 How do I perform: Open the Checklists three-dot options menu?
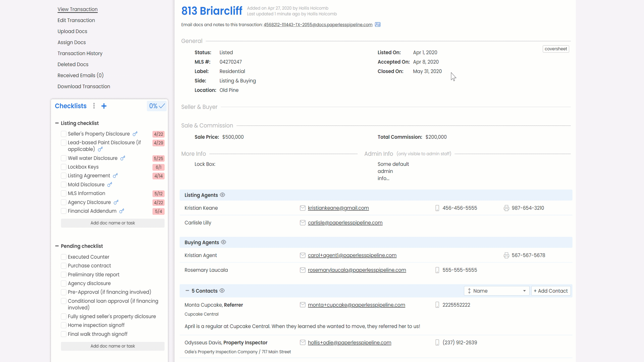[94, 106]
